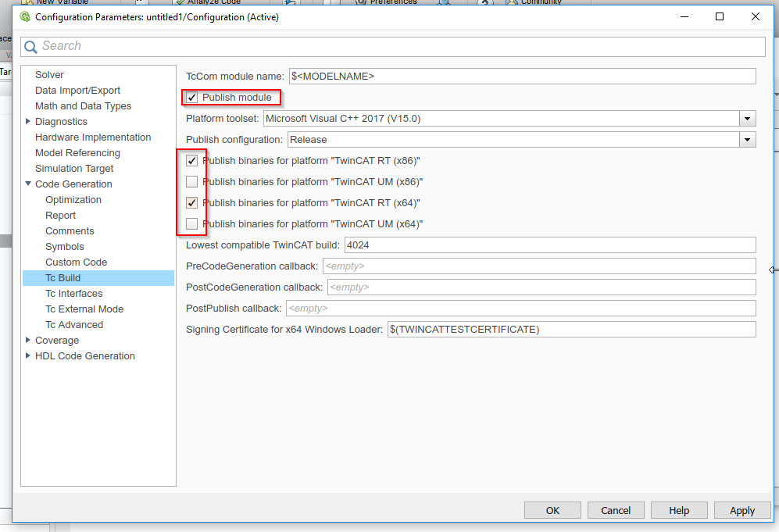This screenshot has width=779, height=532.
Task: Expand the HDL Code Generation node
Action: [x=28, y=355]
